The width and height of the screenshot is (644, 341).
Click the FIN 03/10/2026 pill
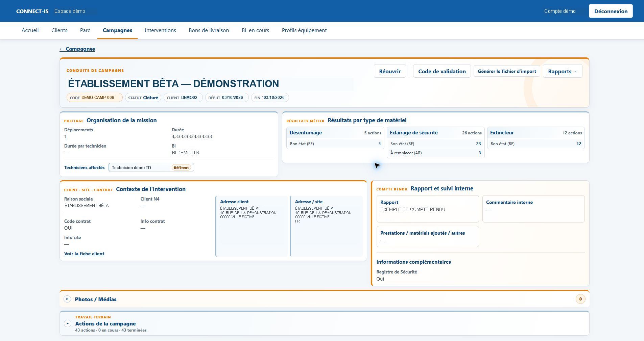coord(270,98)
